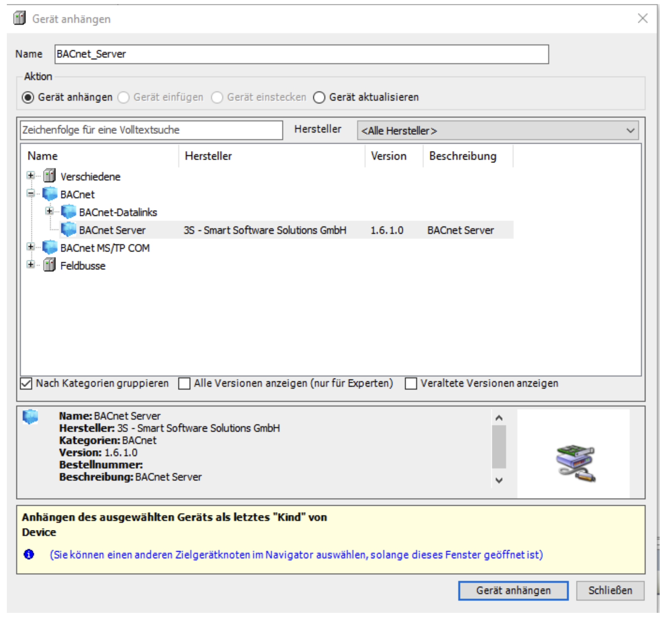Click the Verschiedene category device icon
This screenshot has height=619, width=672.
click(49, 176)
